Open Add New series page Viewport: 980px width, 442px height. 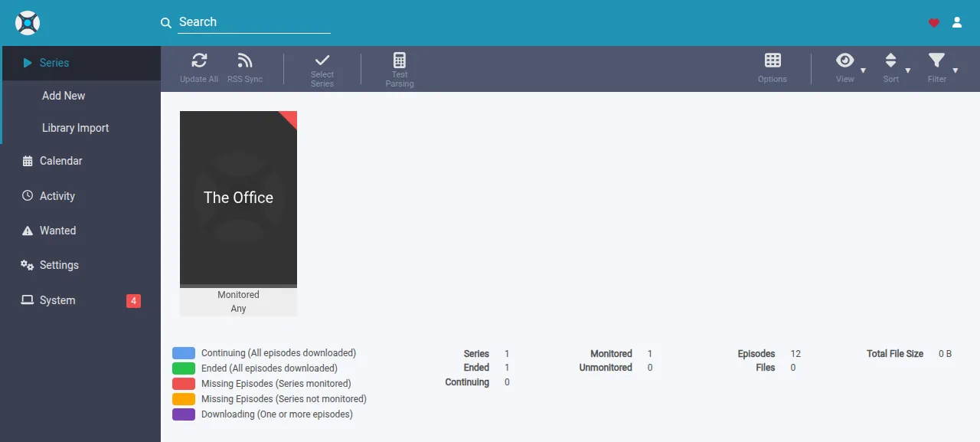[80, 96]
